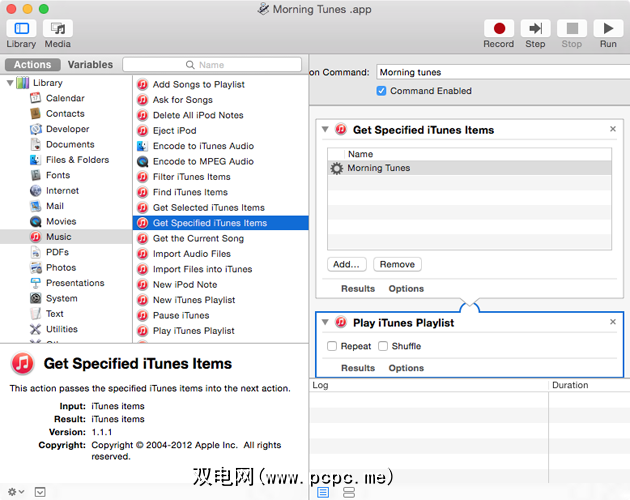
Task: Toggle the Library panel icon
Action: point(21,29)
